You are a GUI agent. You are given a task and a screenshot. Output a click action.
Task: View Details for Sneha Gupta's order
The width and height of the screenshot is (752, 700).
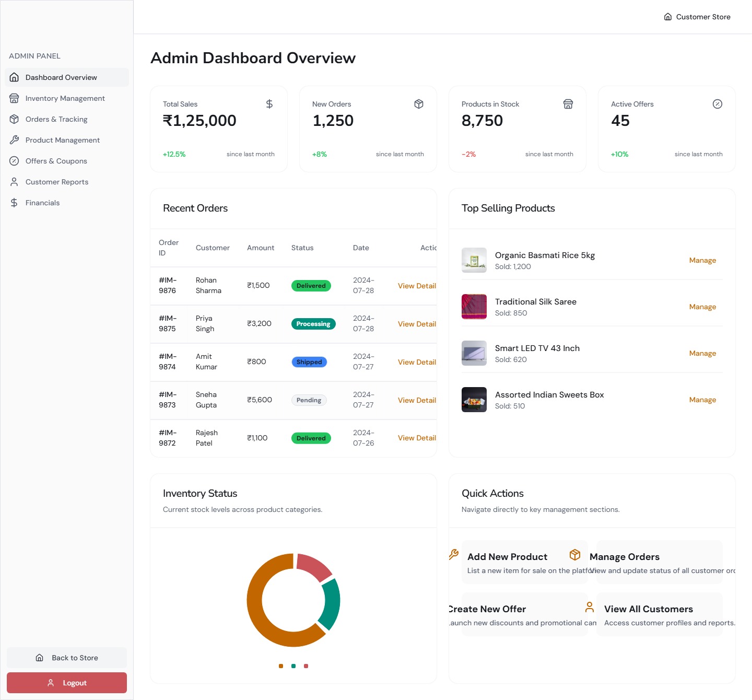(x=417, y=400)
